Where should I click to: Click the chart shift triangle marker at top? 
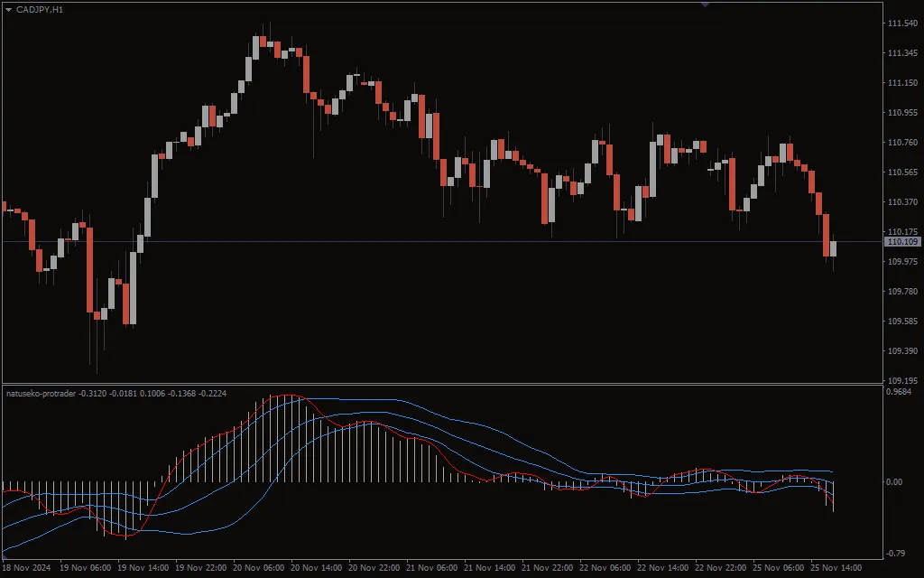tap(705, 5)
